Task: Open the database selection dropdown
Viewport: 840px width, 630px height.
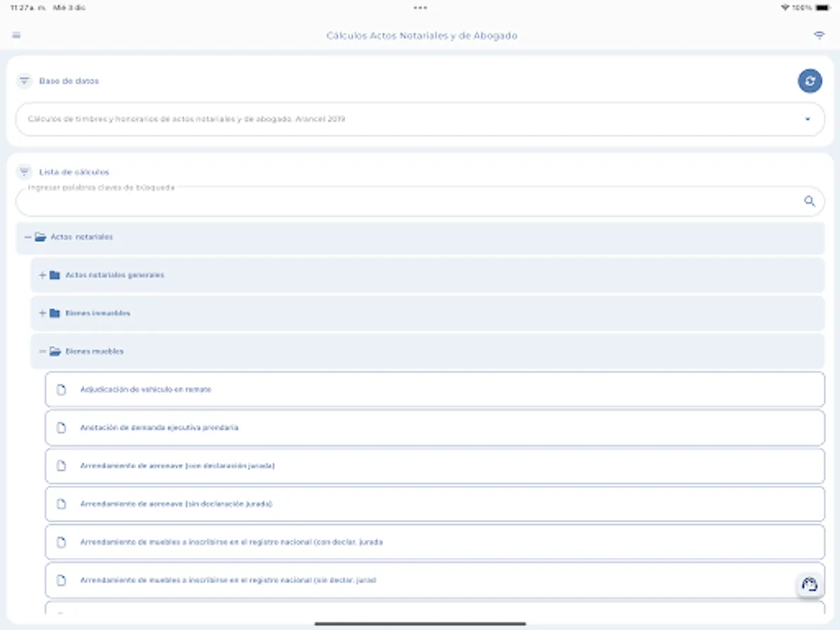Action: click(806, 119)
